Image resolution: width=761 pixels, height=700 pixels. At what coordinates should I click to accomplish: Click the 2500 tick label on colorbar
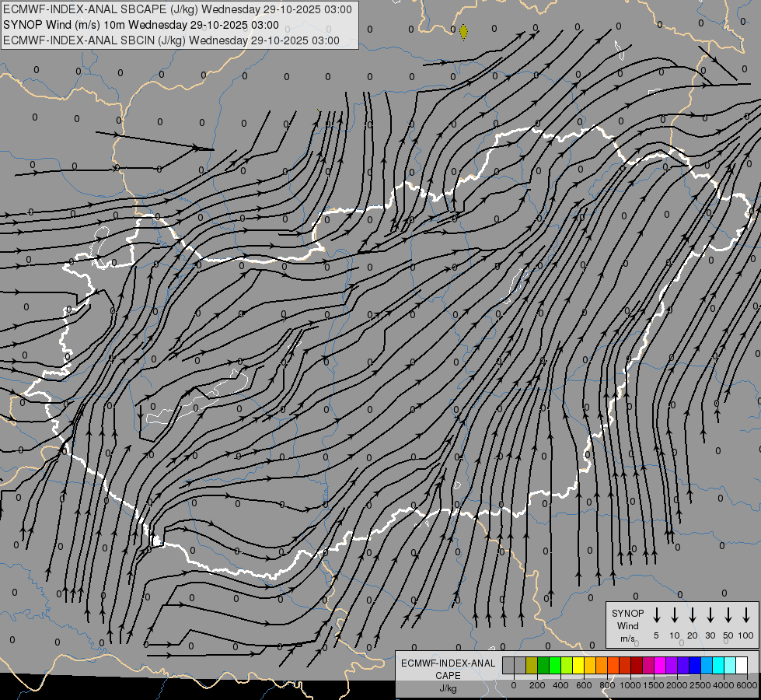tap(700, 685)
